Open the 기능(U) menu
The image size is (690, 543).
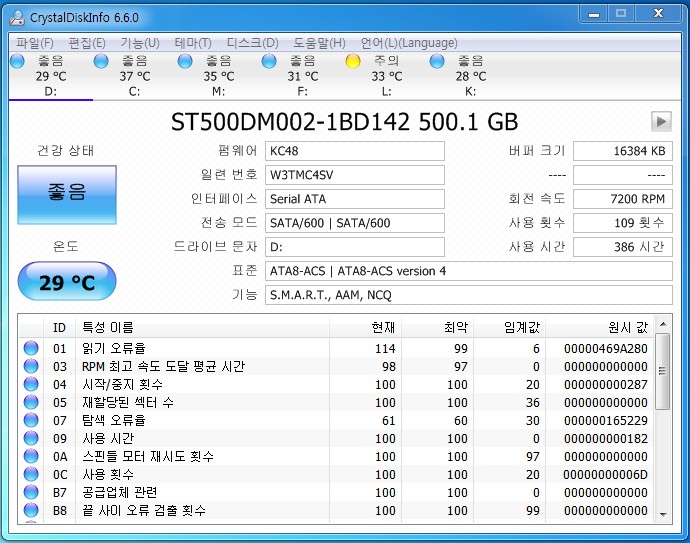(x=140, y=43)
